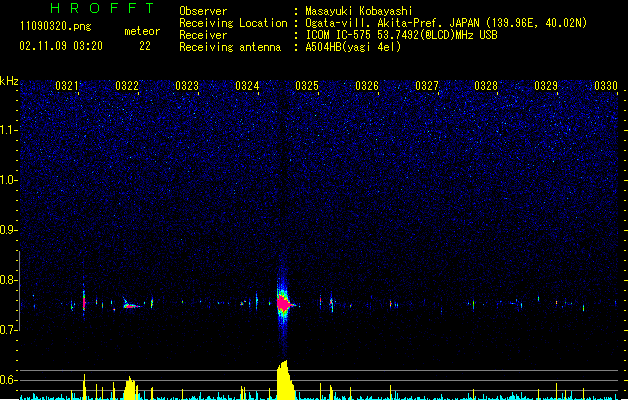The image size is (629, 400).
Task: Click the Receiver label
Action: 203,35
